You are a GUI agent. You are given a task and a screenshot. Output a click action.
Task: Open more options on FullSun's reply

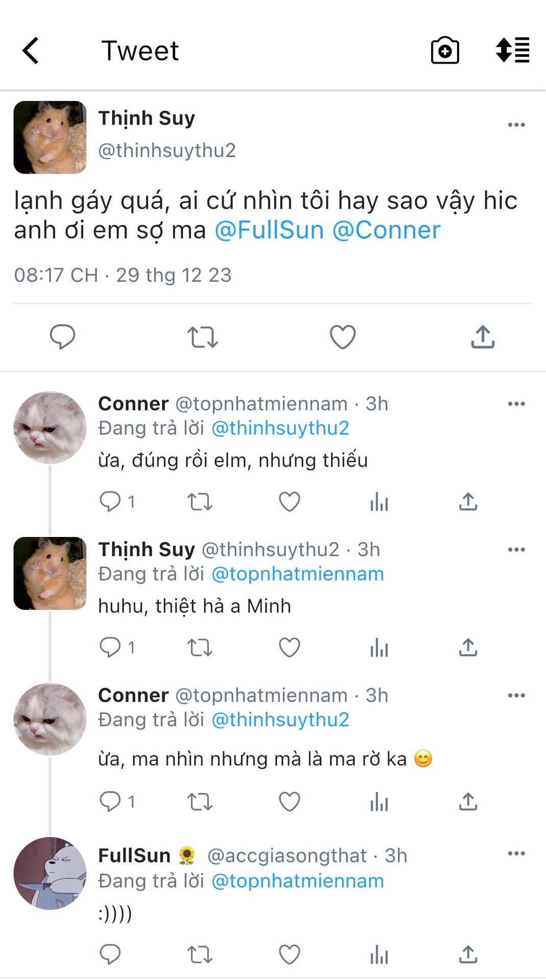[x=516, y=853]
